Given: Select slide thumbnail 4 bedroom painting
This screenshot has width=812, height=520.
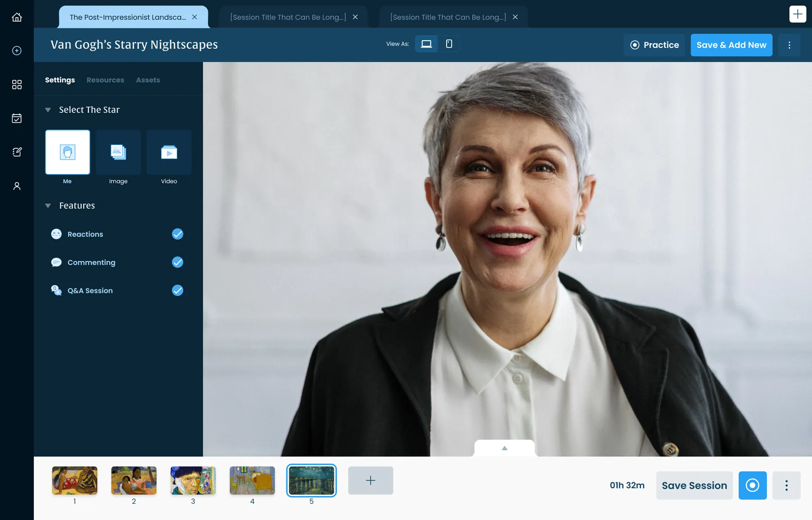Looking at the screenshot, I should pyautogui.click(x=252, y=480).
